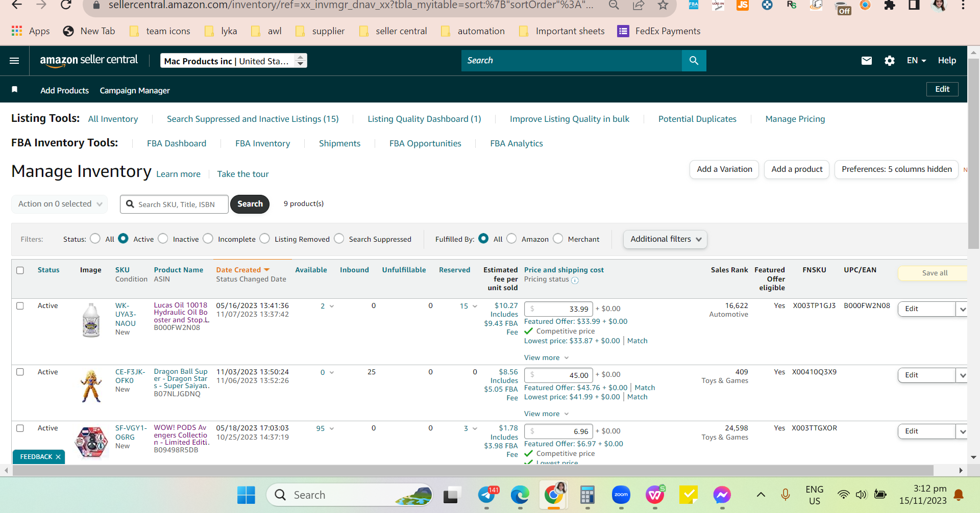The width and height of the screenshot is (980, 513).
Task: Click the microphone icon in system tray
Action: [786, 494]
